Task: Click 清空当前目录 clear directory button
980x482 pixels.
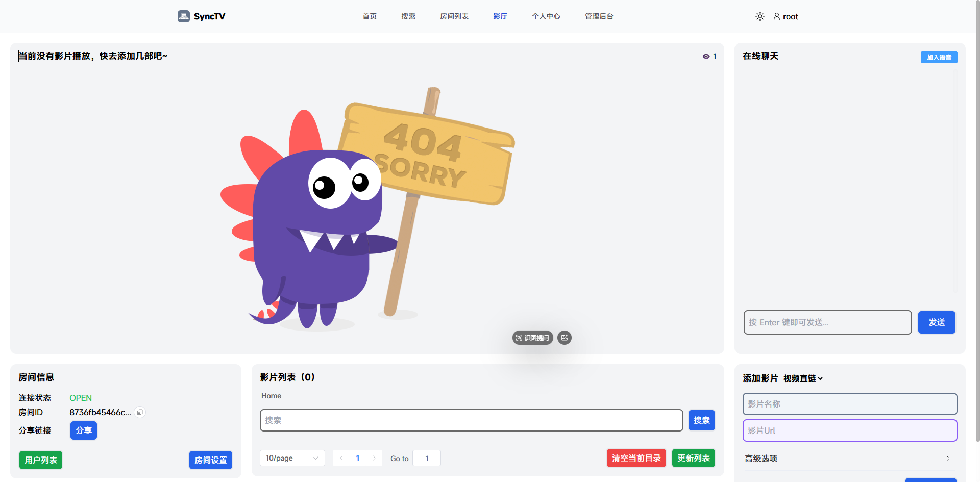Action: 636,458
